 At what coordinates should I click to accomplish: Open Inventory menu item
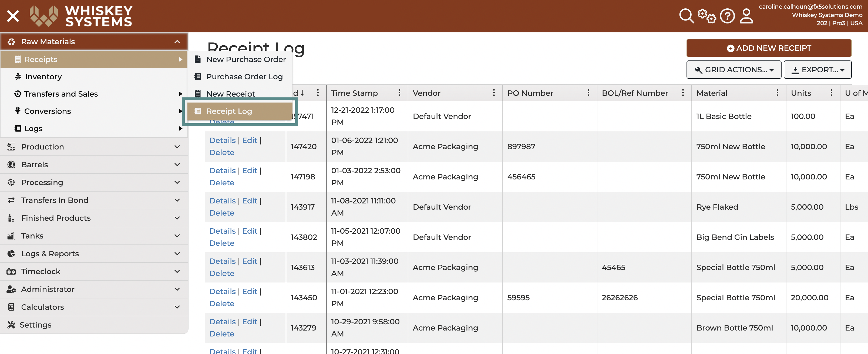pos(94,77)
